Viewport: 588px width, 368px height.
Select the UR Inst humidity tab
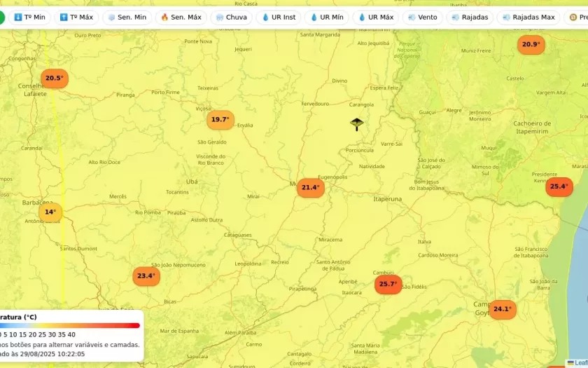point(279,17)
